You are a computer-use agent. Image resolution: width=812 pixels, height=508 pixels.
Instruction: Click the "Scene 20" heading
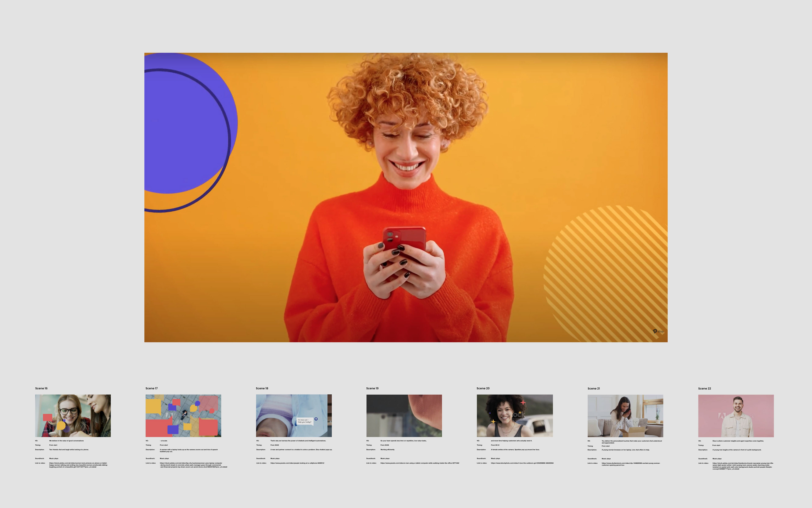[483, 388]
